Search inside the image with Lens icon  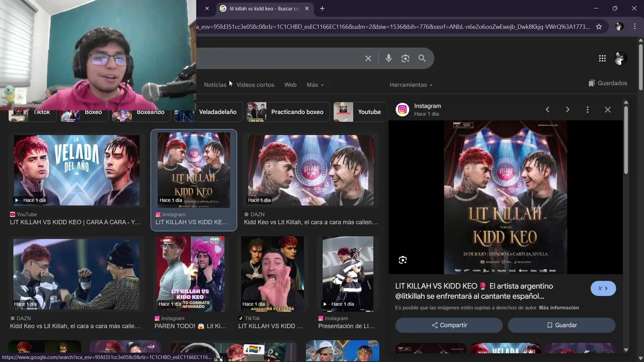tap(403, 260)
